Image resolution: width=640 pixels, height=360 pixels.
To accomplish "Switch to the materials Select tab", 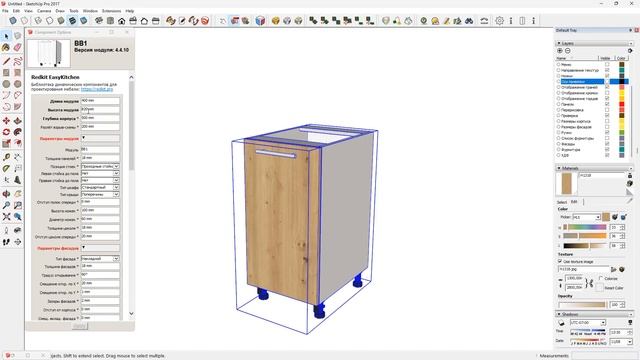I will click(x=562, y=202).
